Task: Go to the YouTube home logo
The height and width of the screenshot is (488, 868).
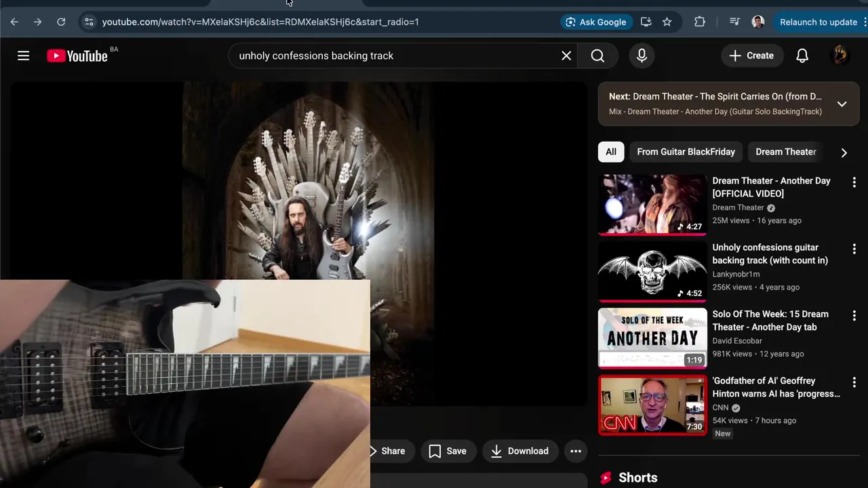Action: (x=77, y=56)
